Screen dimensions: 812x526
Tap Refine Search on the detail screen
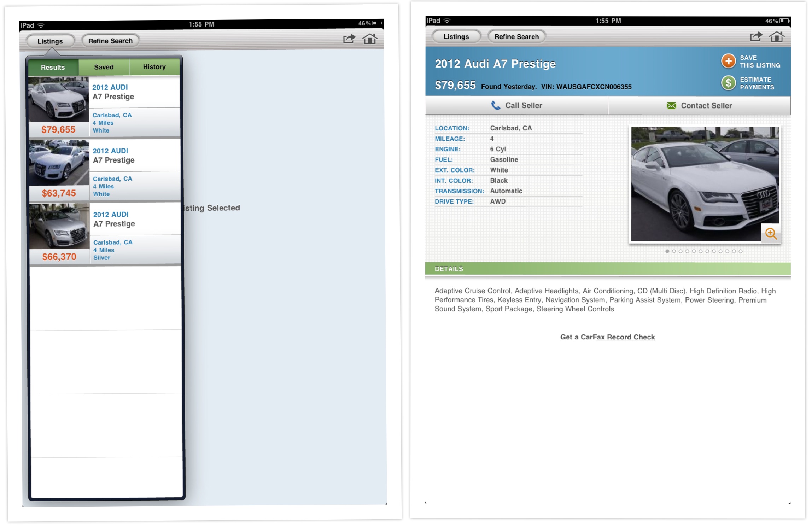click(x=516, y=36)
